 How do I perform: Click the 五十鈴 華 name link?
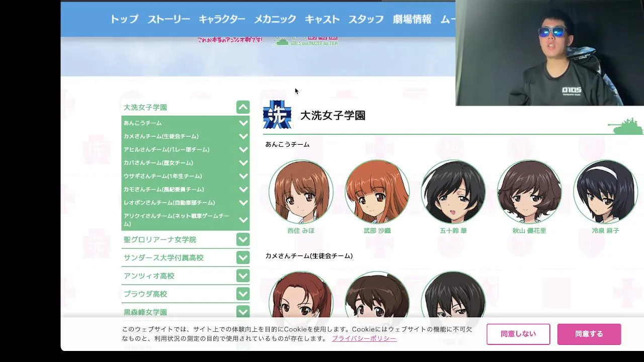pos(453,231)
